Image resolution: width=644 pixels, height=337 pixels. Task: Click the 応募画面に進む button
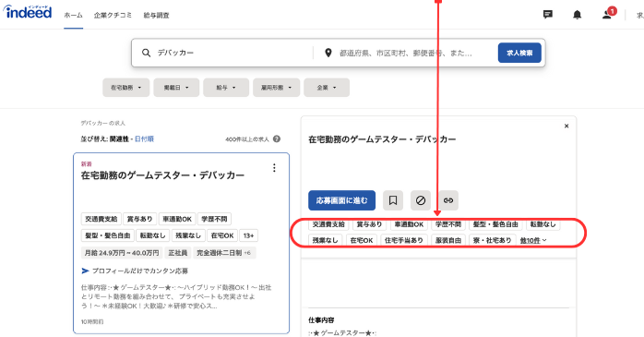[341, 200]
